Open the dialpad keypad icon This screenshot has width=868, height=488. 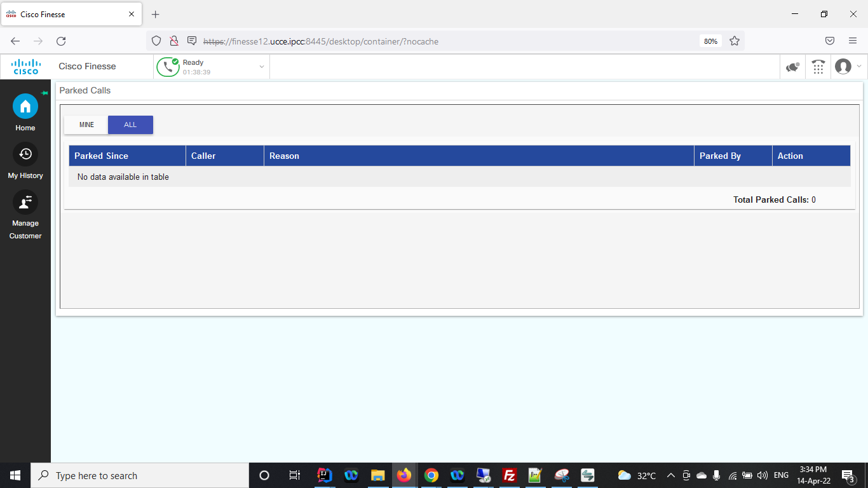pyautogui.click(x=818, y=67)
